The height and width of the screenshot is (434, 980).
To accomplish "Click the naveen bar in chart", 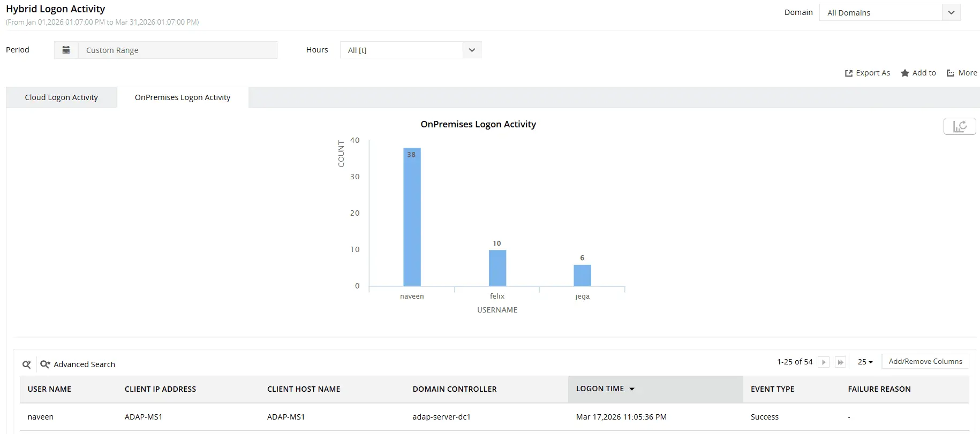I will click(x=412, y=217).
